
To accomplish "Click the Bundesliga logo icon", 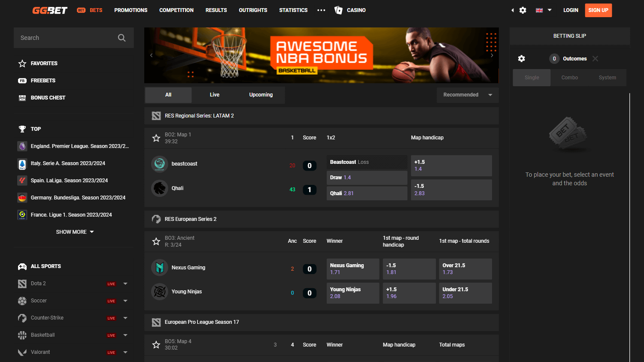I will tap(22, 198).
